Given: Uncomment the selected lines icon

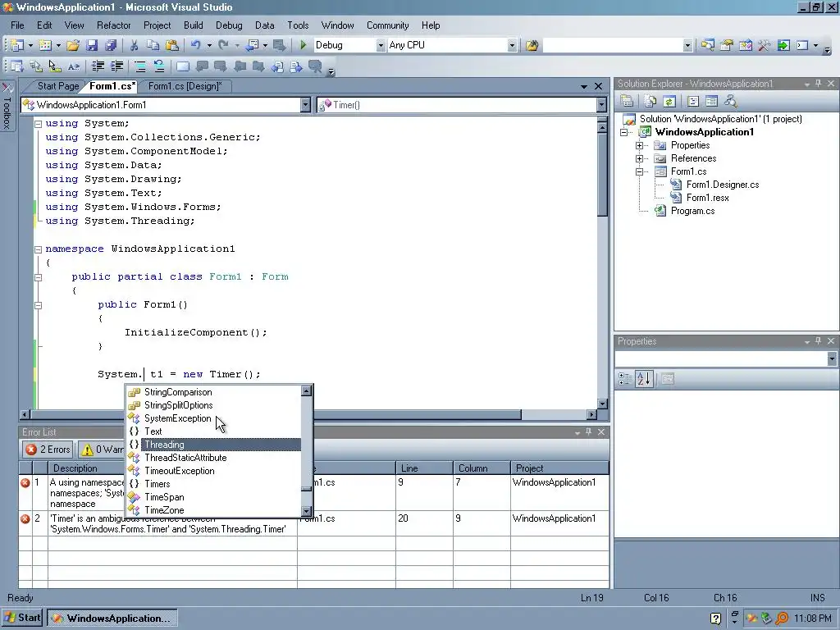Looking at the screenshot, I should pyautogui.click(x=159, y=66).
